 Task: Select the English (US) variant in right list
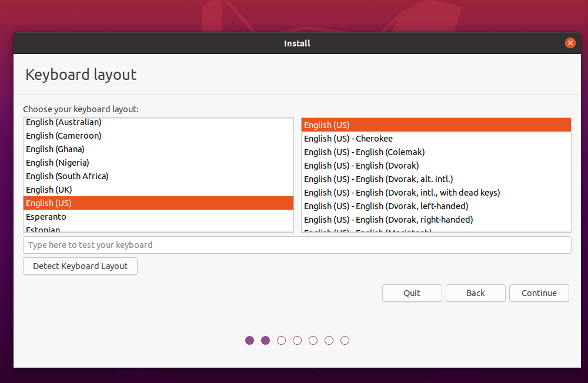pyautogui.click(x=436, y=125)
